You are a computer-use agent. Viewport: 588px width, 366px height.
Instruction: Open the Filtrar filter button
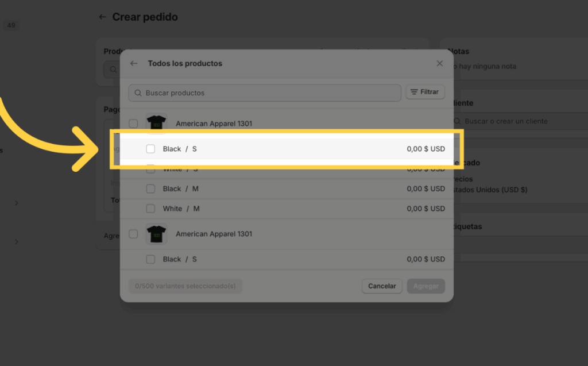[x=425, y=92]
